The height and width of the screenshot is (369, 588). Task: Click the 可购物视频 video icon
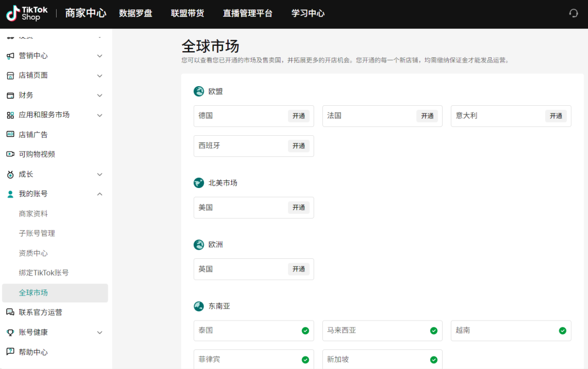[x=9, y=154]
